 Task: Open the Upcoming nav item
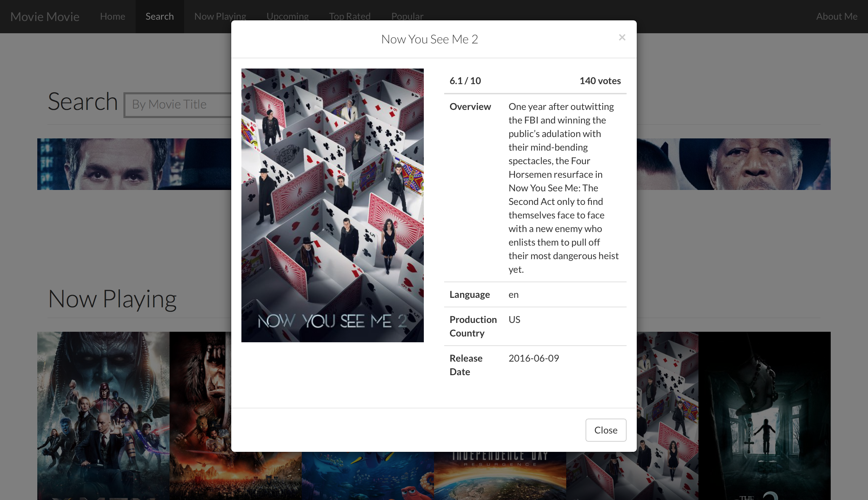coord(288,17)
